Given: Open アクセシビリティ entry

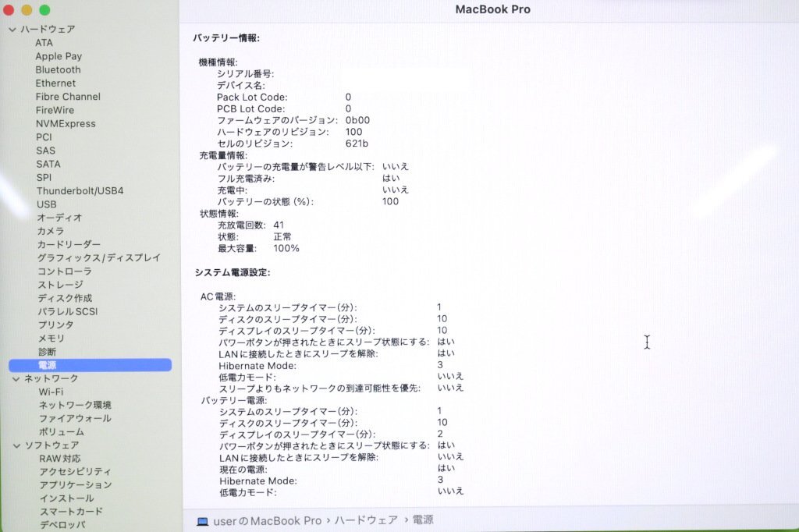Looking at the screenshot, I should 75,472.
